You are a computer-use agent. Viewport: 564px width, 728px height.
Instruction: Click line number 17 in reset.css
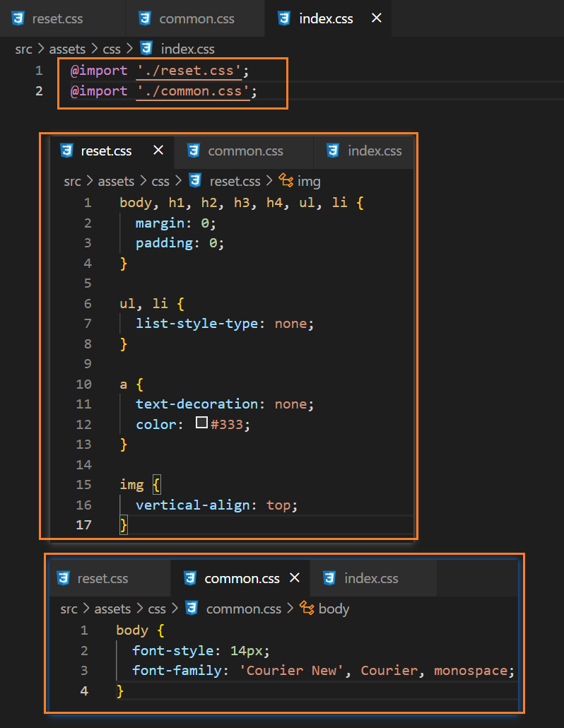click(83, 525)
